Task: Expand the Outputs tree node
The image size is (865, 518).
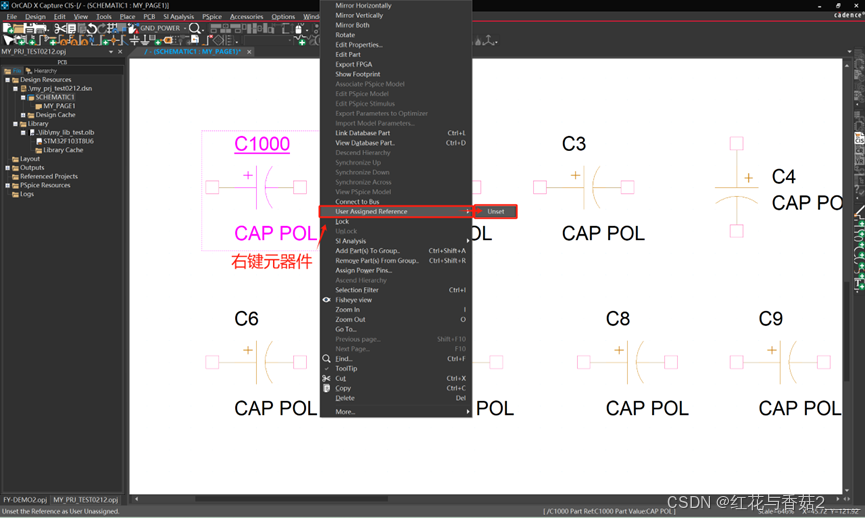Action: tap(8, 168)
